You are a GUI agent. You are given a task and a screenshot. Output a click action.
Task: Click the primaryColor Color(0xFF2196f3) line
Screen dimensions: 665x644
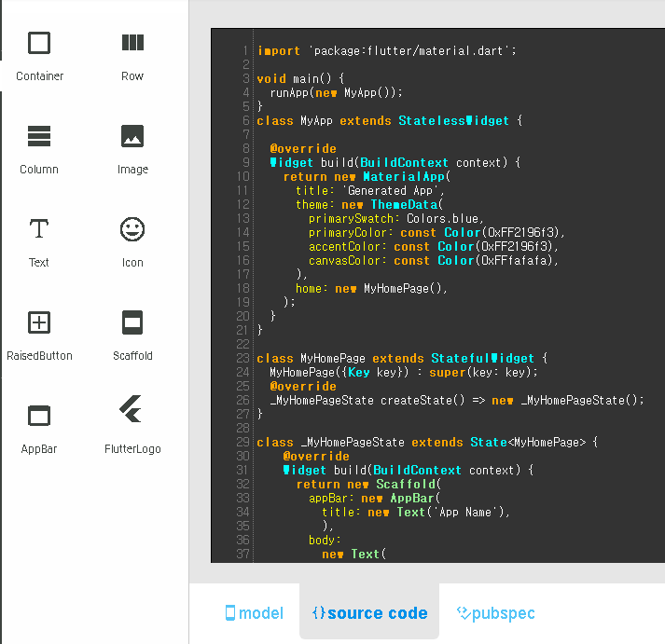[x=436, y=233]
